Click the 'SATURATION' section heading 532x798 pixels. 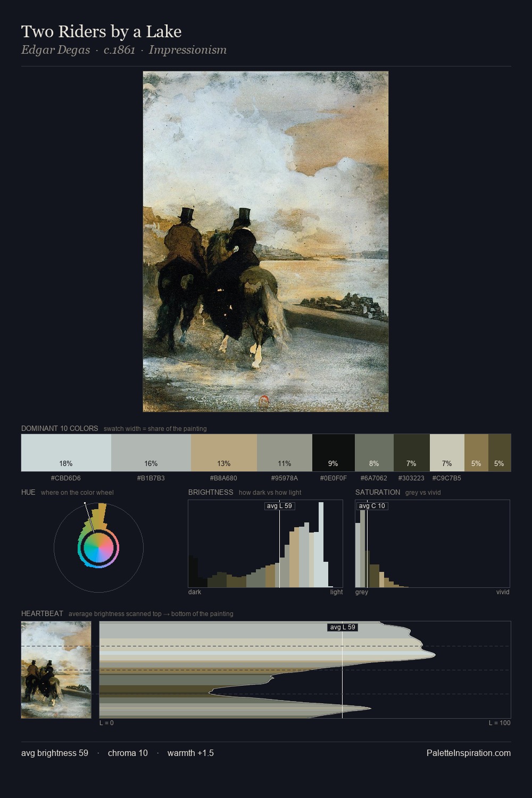pos(378,492)
